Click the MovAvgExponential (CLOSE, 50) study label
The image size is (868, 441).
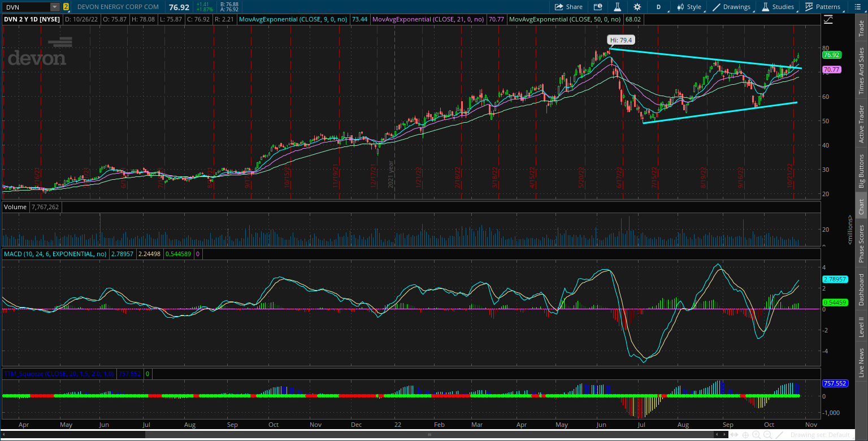point(566,19)
